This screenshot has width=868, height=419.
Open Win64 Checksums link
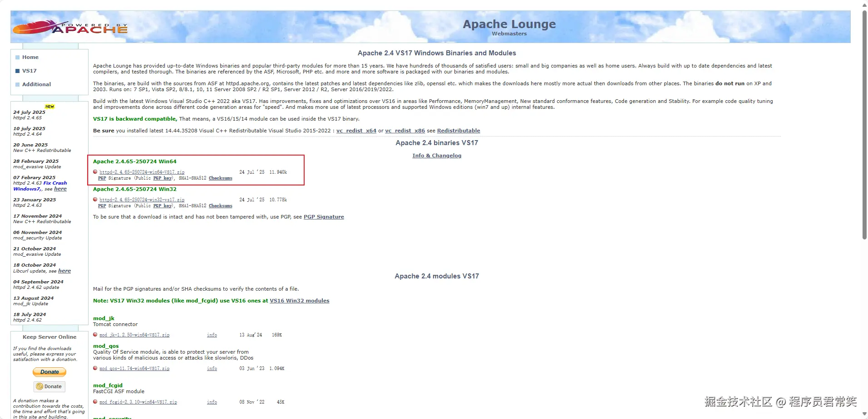(221, 178)
